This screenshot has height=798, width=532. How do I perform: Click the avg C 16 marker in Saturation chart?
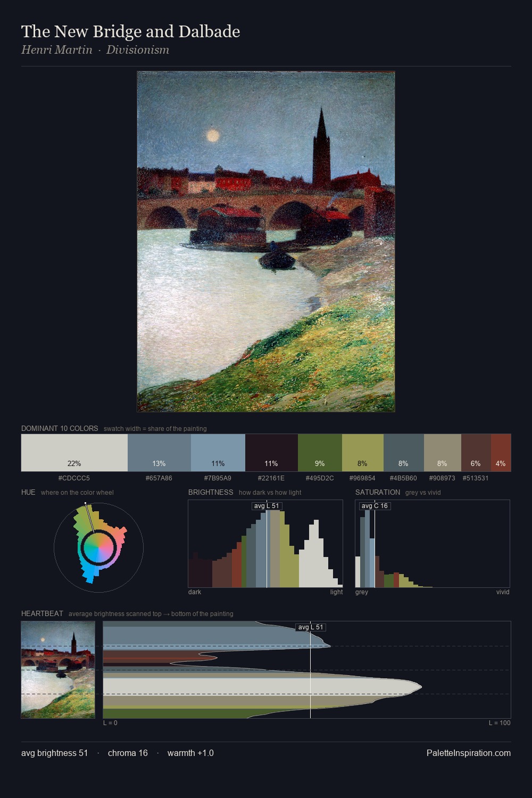tap(375, 506)
